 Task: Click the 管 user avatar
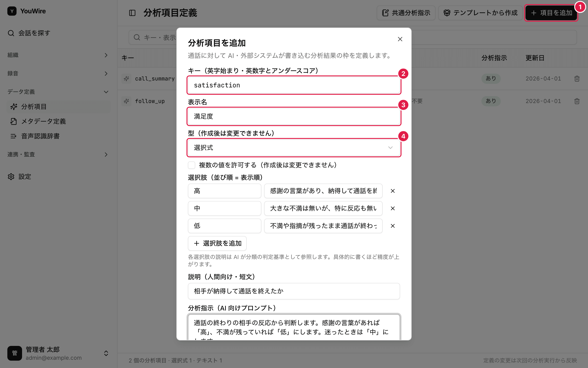[14, 354]
